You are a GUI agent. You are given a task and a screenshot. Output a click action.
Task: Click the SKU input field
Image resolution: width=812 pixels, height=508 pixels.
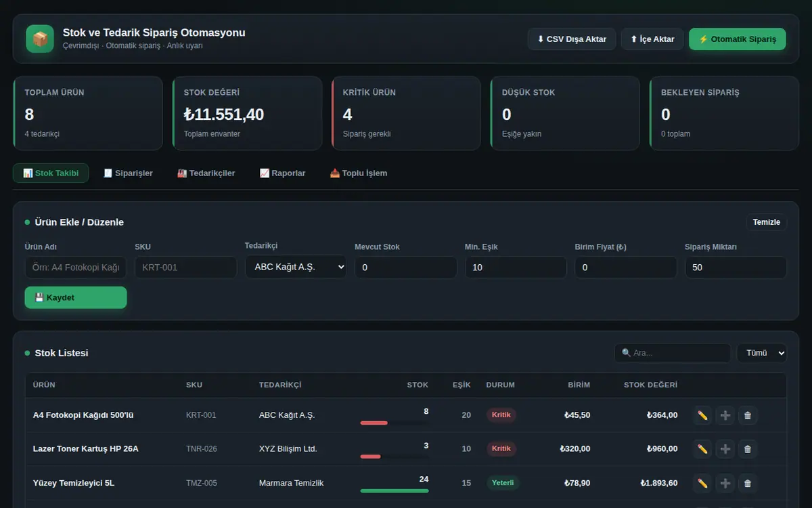point(185,268)
